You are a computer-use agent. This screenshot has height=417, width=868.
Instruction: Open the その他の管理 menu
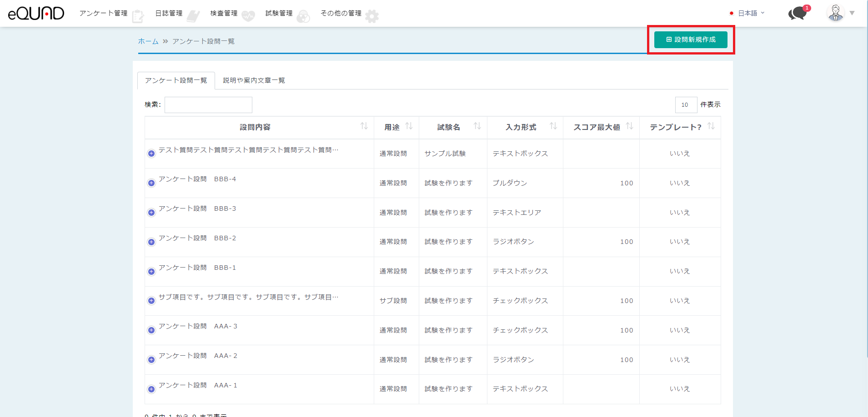[x=341, y=13]
